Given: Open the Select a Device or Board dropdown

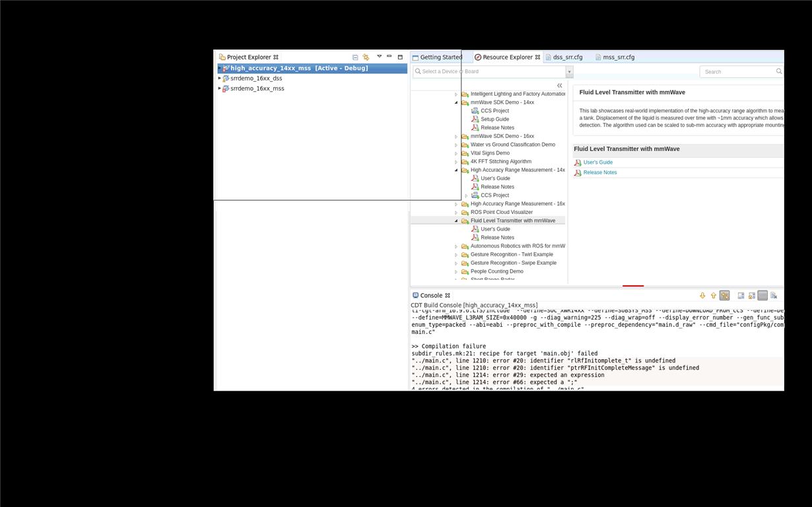Looking at the screenshot, I should coord(569,71).
